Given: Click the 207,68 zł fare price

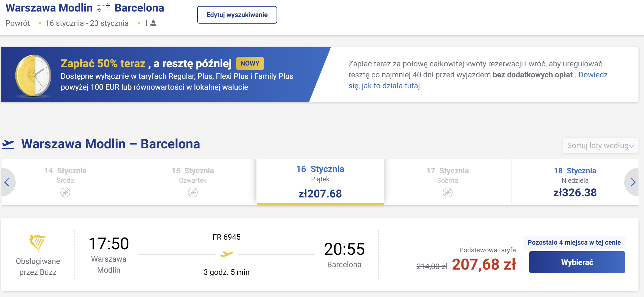Looking at the screenshot, I should tap(484, 264).
